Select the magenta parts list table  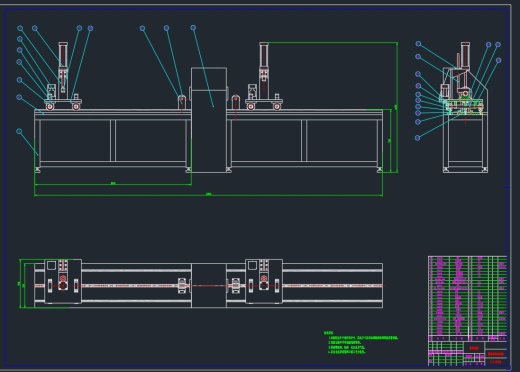pos(467,296)
